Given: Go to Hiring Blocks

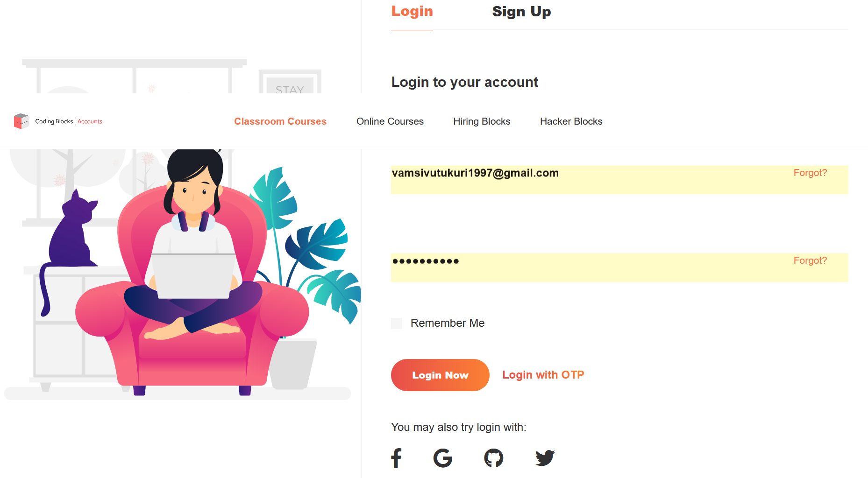Looking at the screenshot, I should tap(482, 121).
